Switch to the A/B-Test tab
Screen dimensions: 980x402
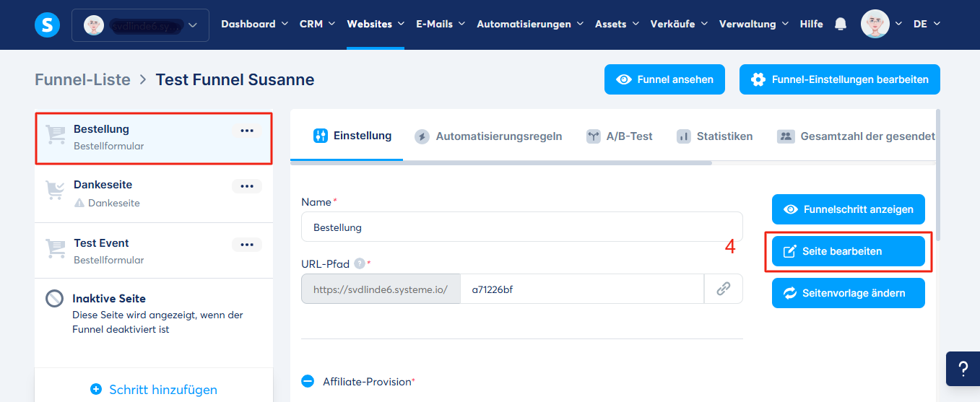click(619, 136)
